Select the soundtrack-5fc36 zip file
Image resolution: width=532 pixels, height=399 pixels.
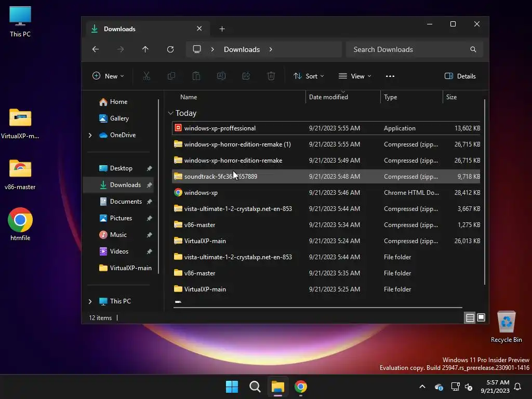[x=326, y=177]
